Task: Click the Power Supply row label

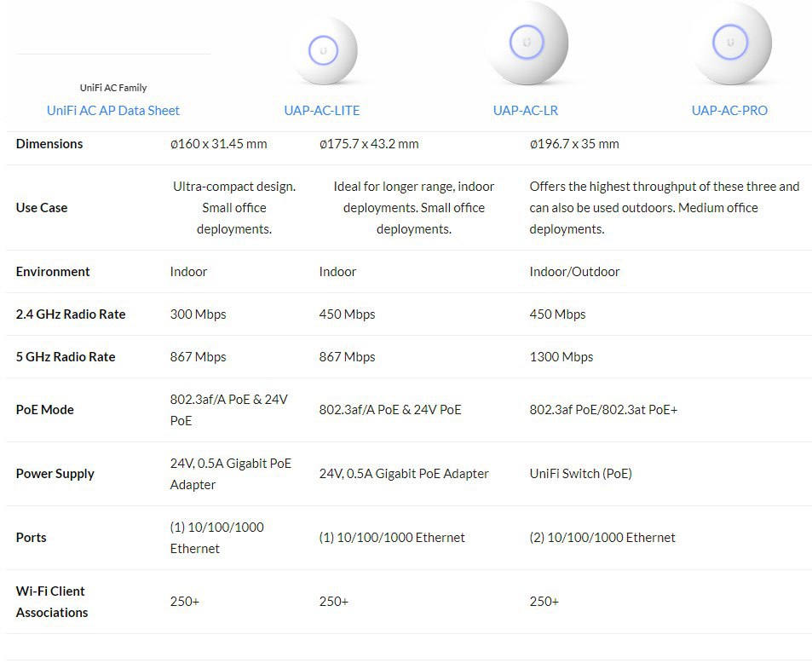Action: click(x=55, y=474)
